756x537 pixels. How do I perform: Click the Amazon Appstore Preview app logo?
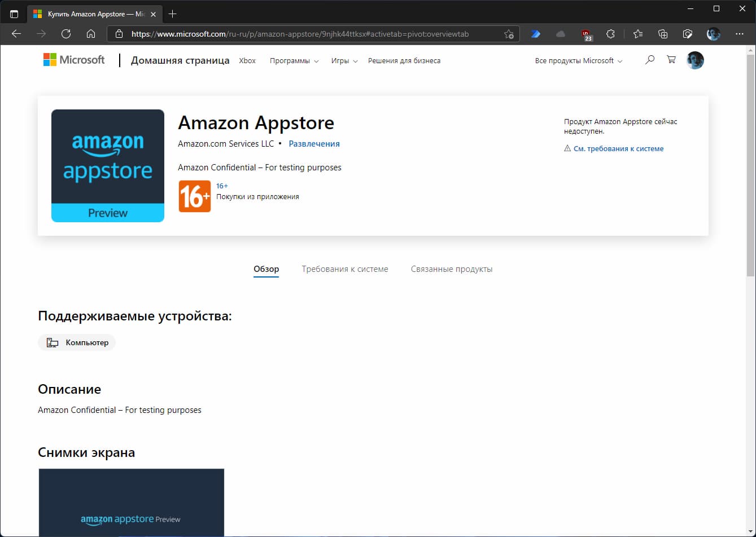[x=108, y=166]
